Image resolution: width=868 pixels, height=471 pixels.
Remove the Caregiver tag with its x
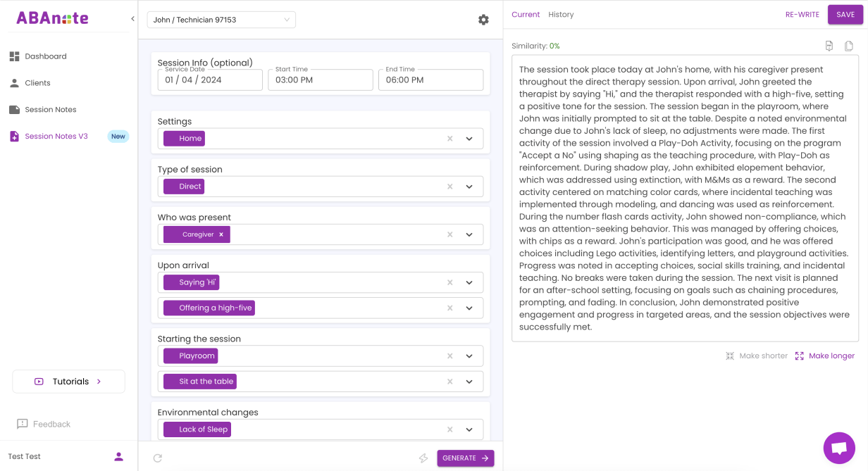click(x=221, y=234)
